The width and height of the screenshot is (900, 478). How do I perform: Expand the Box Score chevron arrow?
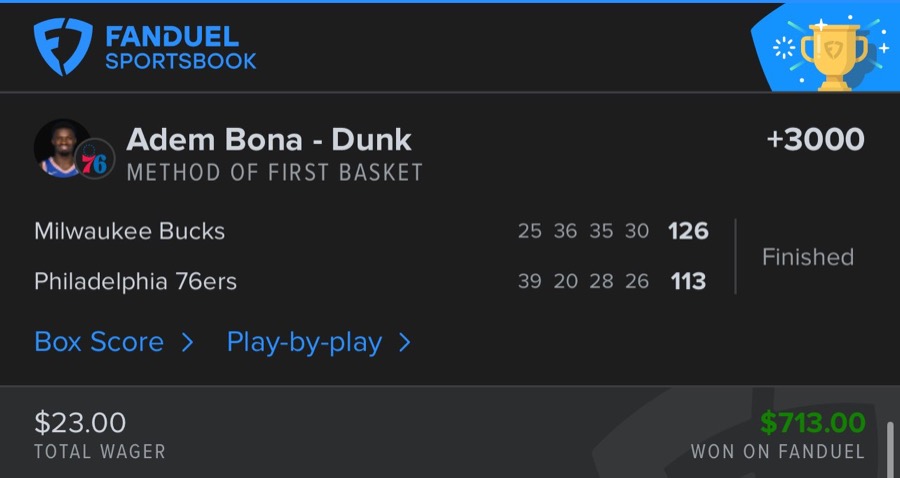point(187,343)
